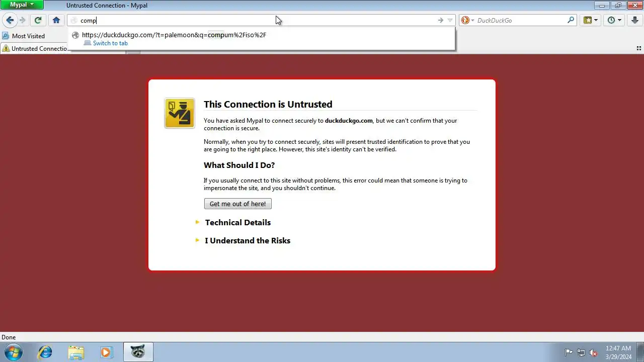Launch Internet Explorer from taskbar

click(x=45, y=352)
